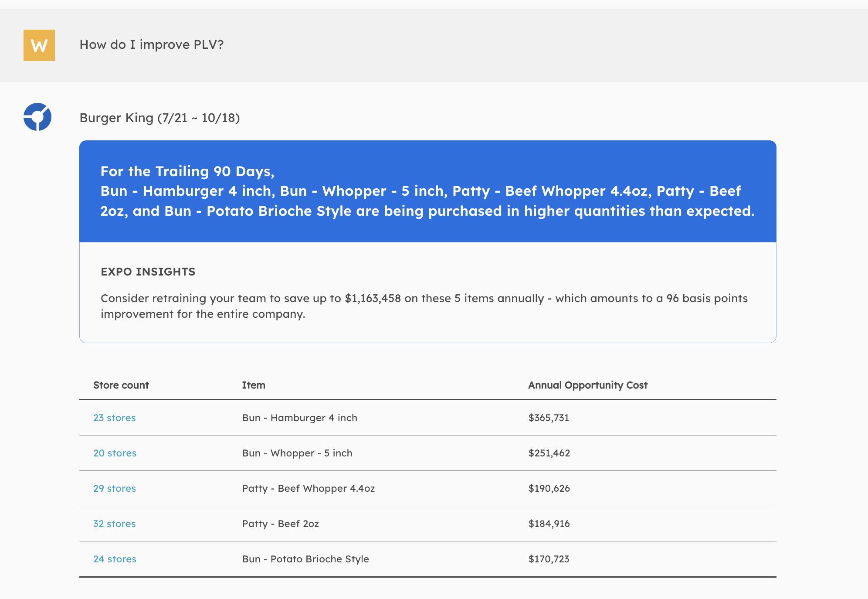Screen dimensions: 868x599
Task: Open the 32 stores link
Action: (115, 524)
